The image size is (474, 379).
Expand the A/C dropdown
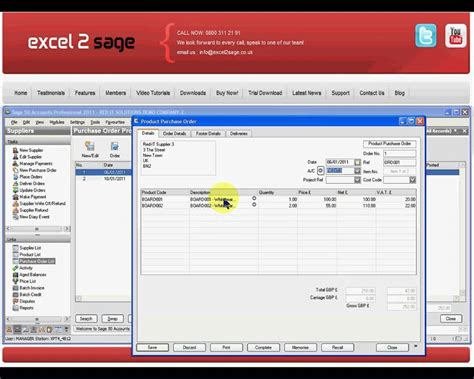(x=357, y=171)
